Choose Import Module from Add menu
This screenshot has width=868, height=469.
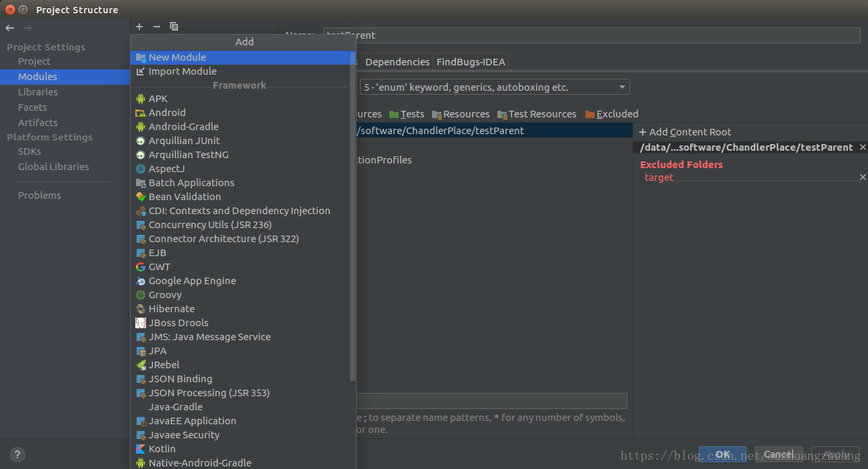pyautogui.click(x=241, y=71)
